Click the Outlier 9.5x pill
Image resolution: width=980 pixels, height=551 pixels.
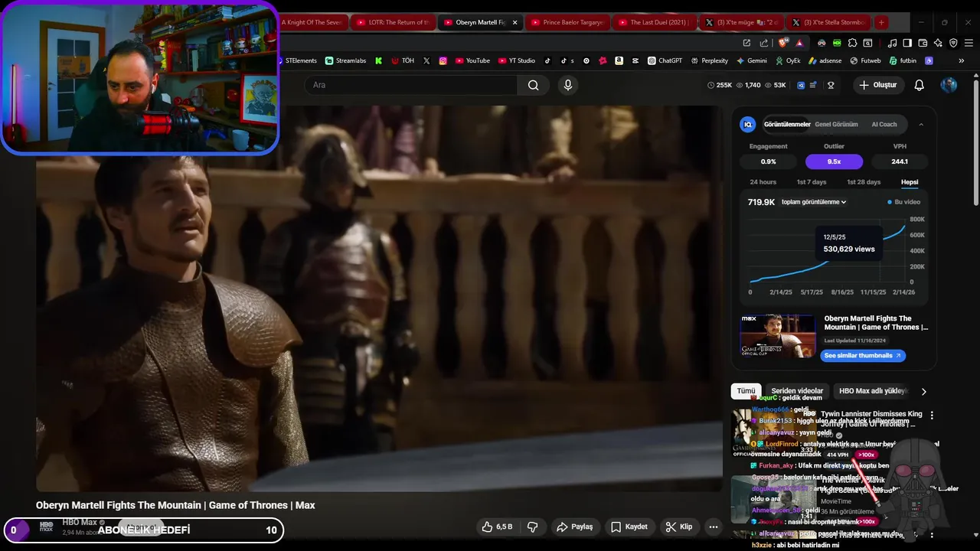(834, 161)
